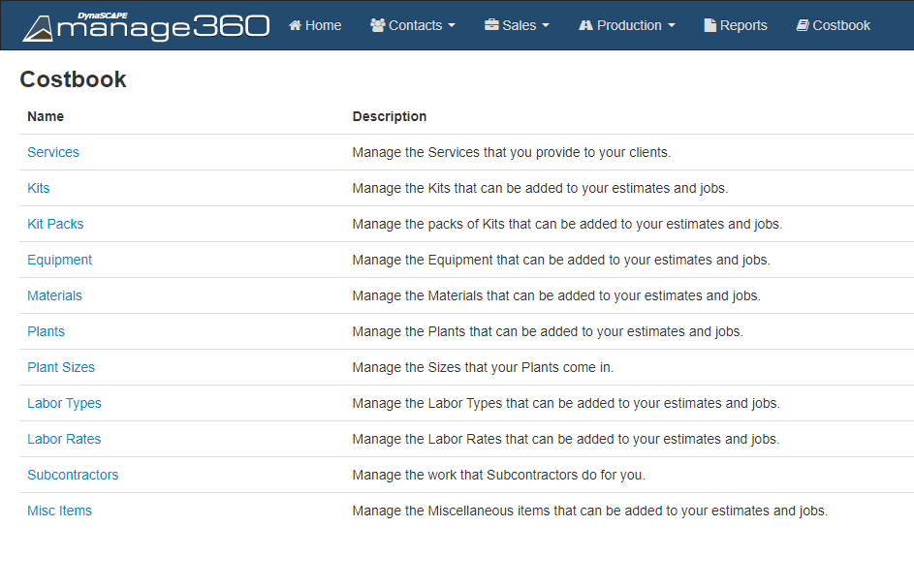The image size is (914, 588).
Task: Expand the Sales dropdown caret
Action: (546, 26)
